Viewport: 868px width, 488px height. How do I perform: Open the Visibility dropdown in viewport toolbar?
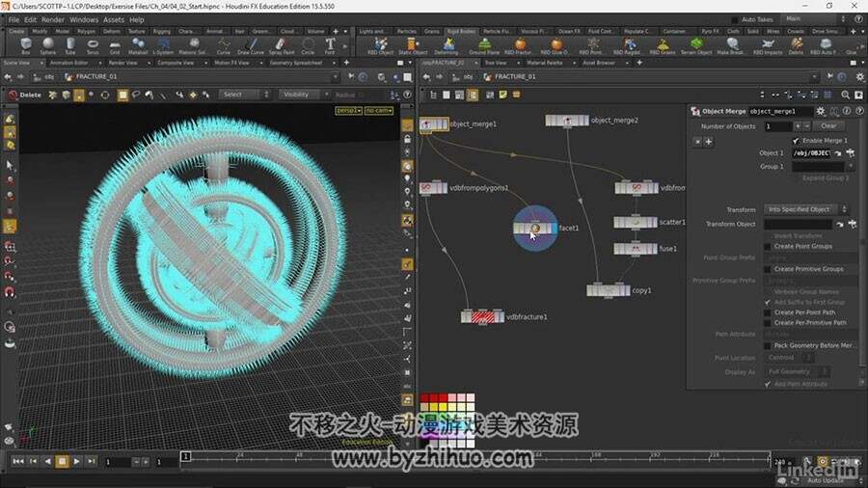304,95
